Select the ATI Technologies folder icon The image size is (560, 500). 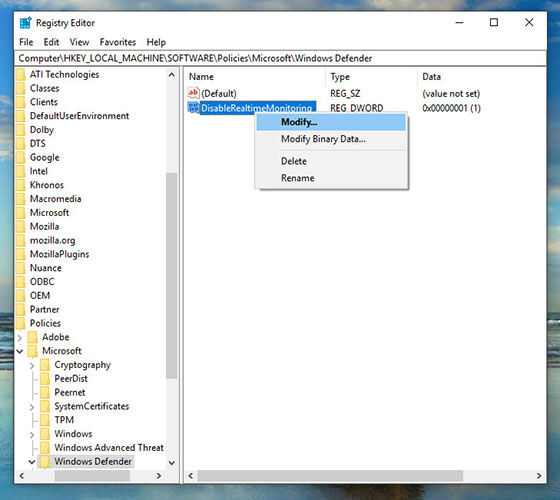pos(21,74)
